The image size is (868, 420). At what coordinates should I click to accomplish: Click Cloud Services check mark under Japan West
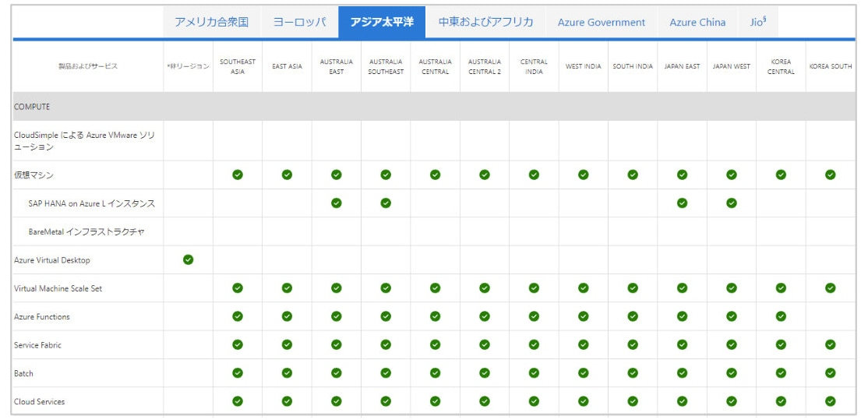pos(732,401)
